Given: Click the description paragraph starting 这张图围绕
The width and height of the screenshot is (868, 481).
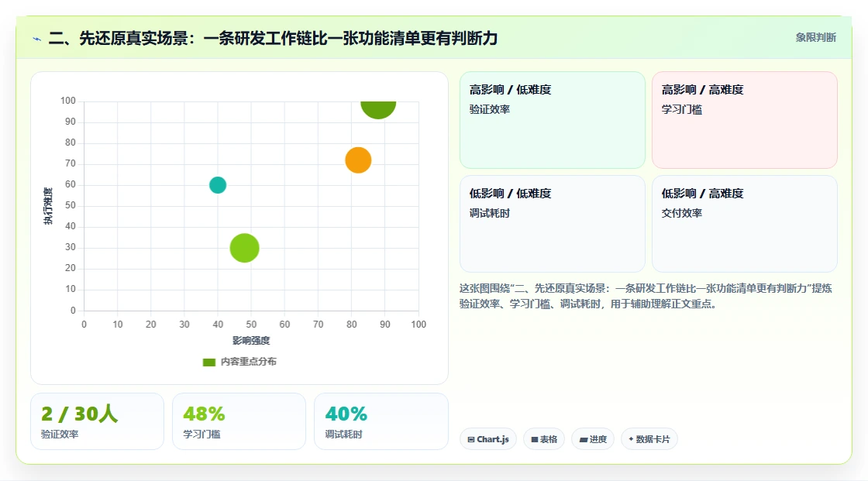Looking at the screenshot, I should pos(646,296).
